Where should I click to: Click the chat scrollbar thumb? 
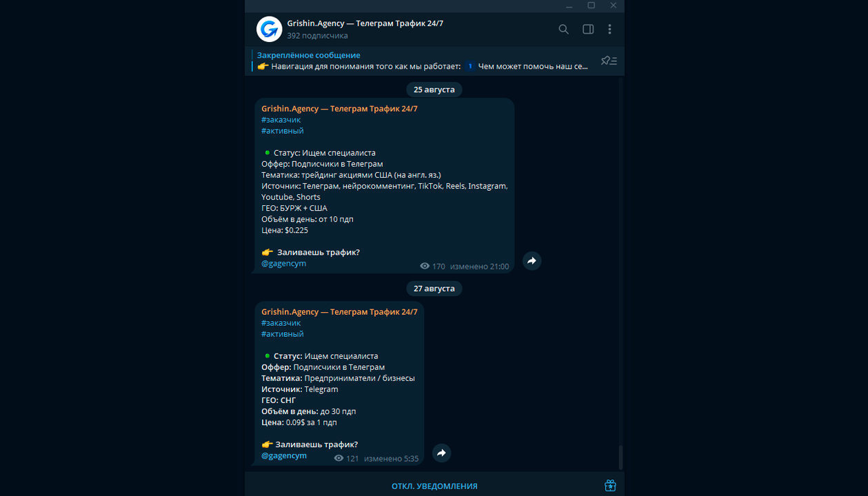(x=620, y=457)
